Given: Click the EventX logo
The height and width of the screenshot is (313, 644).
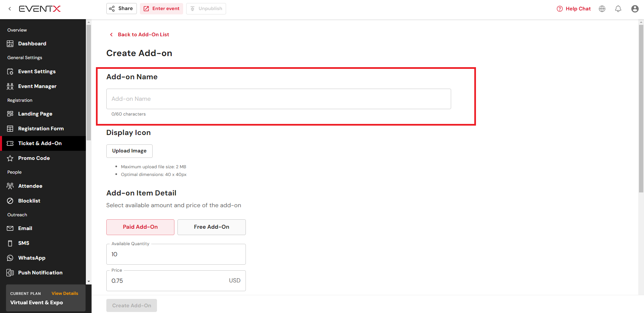Looking at the screenshot, I should tap(40, 9).
